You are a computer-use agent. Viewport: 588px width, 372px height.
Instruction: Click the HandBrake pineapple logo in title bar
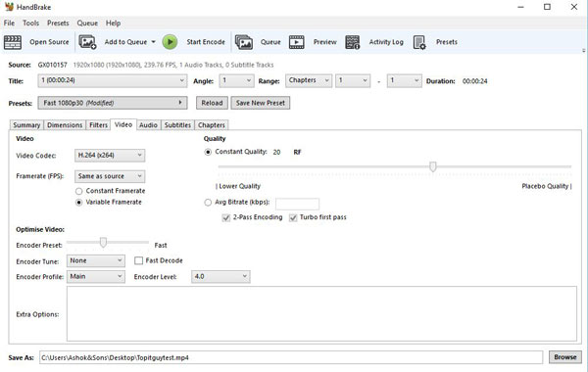pos(9,7)
